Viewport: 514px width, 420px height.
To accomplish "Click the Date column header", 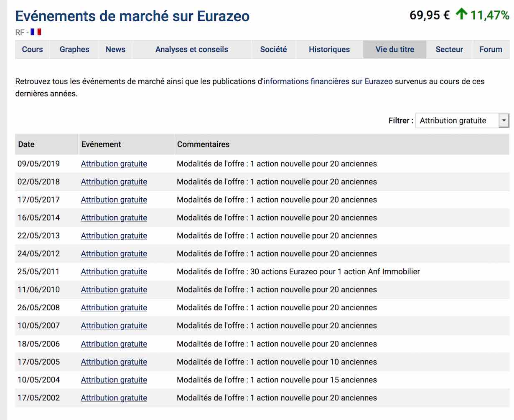I will pos(46,144).
